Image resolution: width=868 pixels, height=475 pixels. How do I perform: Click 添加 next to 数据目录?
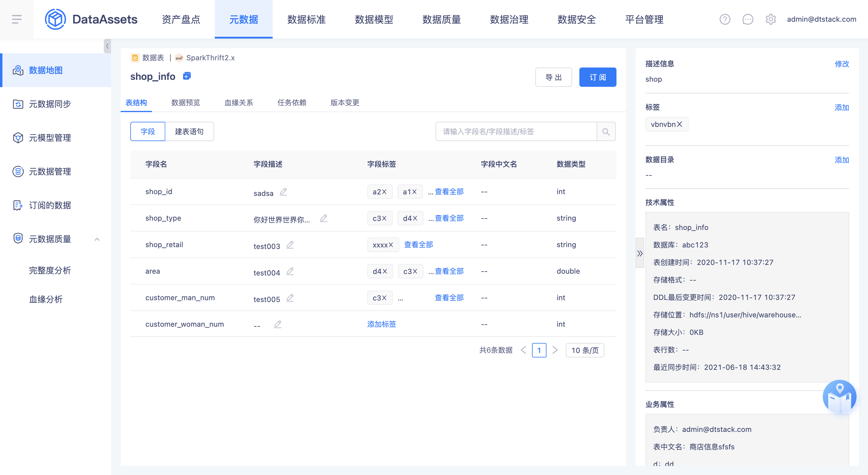[841, 160]
